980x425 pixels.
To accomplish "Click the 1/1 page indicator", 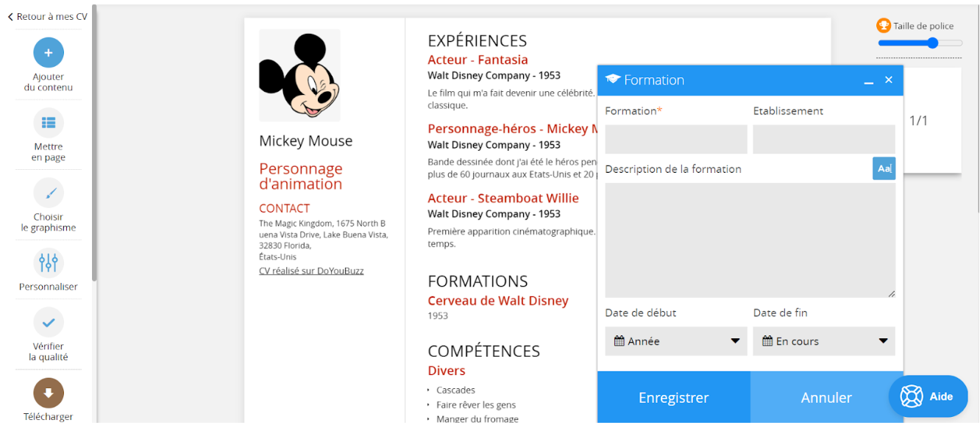I will coord(919,121).
